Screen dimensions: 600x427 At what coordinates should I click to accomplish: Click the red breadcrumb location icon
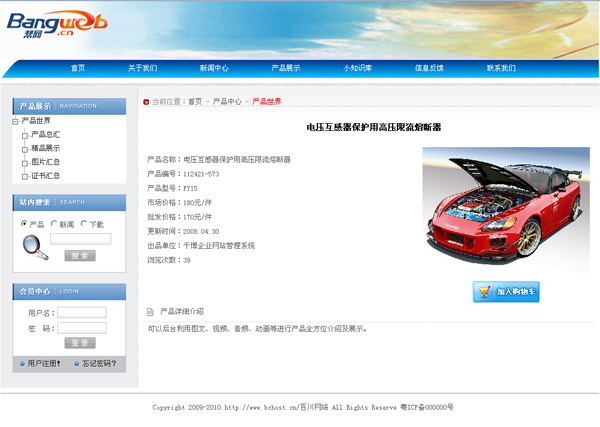146,102
